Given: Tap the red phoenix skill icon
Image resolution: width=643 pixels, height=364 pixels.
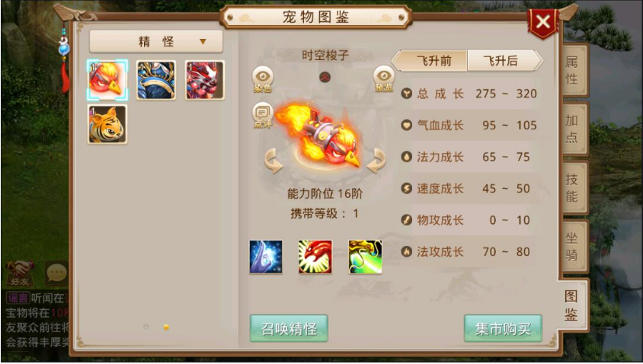Looking at the screenshot, I should tap(315, 257).
